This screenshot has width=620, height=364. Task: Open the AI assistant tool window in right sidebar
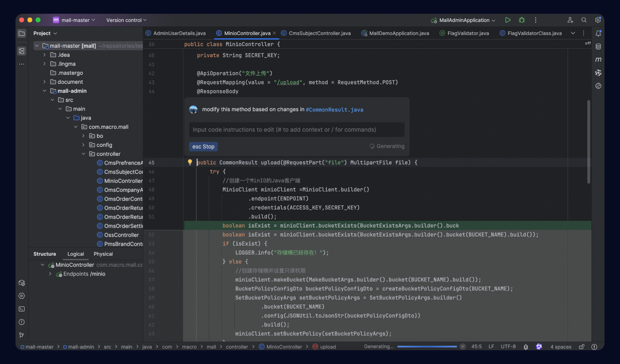click(598, 73)
